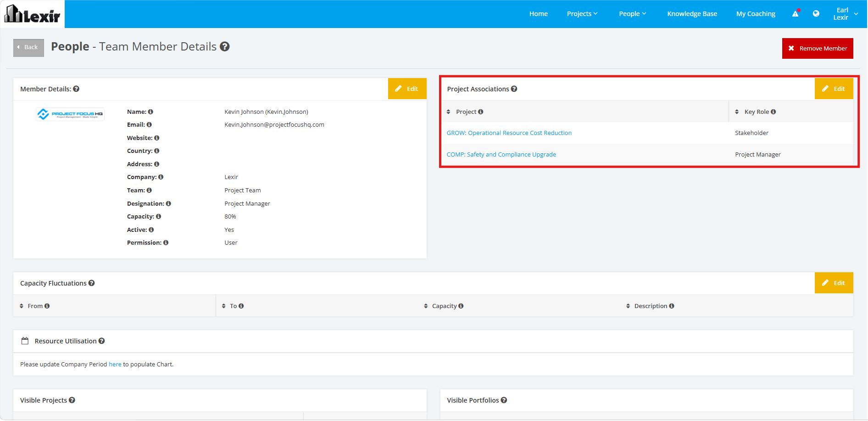Click info icon next to Website
Screen dimensions: 868x421
[157, 138]
